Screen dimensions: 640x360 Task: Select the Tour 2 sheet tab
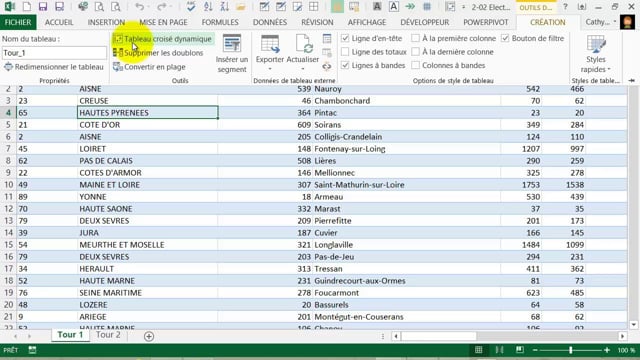tap(108, 335)
